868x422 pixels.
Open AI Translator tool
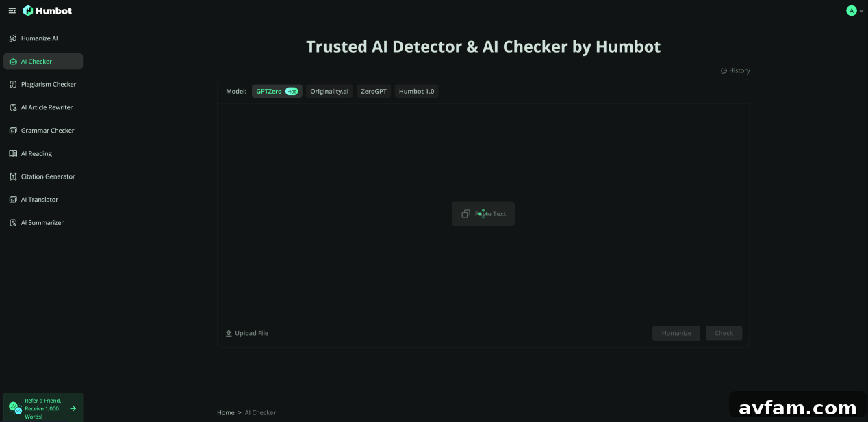pyautogui.click(x=43, y=200)
